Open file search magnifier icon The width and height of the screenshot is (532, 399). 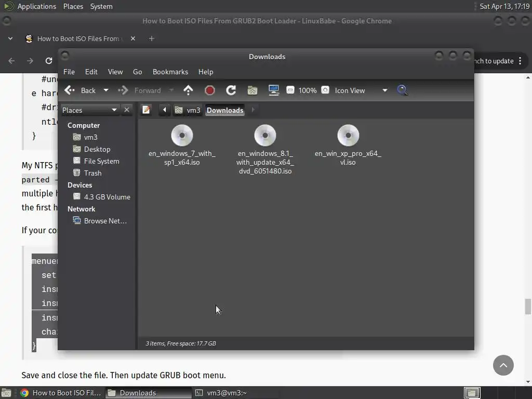tap(403, 90)
